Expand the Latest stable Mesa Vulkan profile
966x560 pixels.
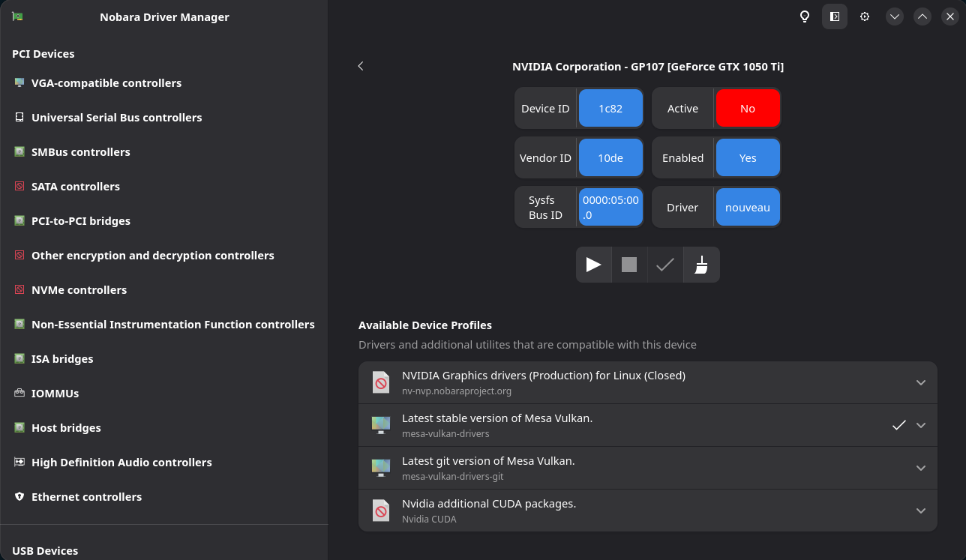[x=921, y=426]
